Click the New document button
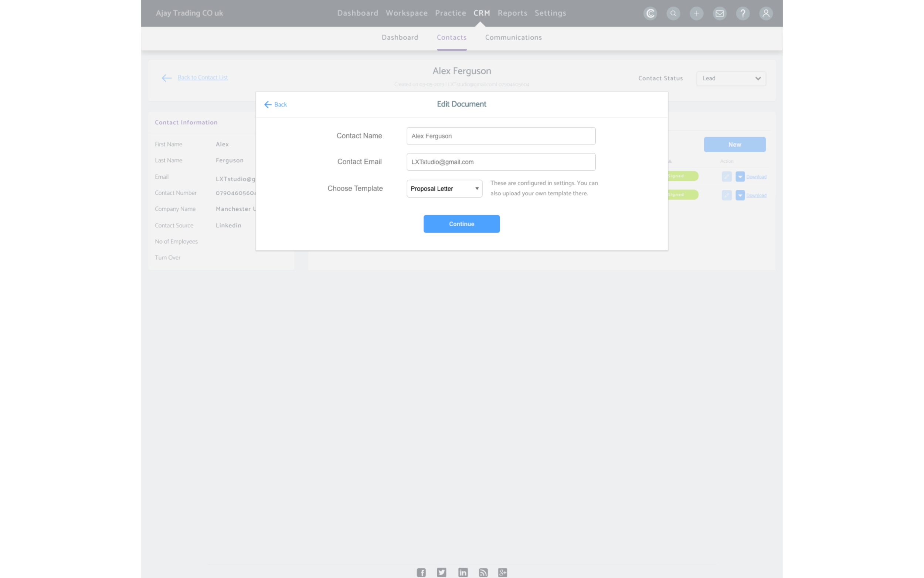 734,145
